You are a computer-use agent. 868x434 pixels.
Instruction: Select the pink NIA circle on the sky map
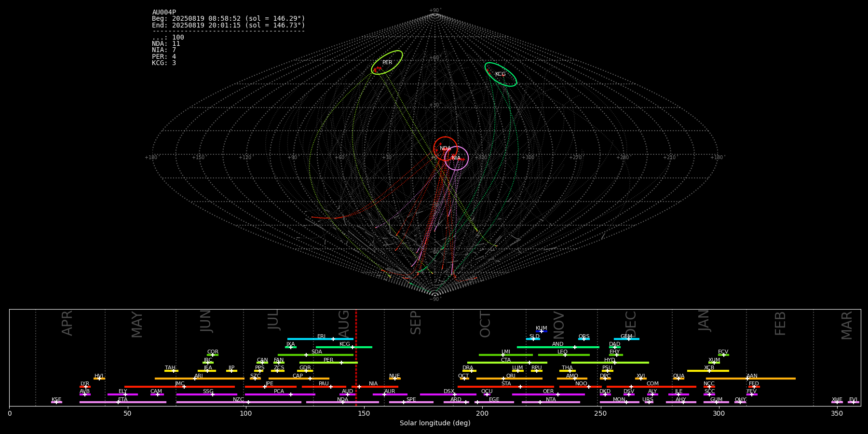tap(456, 158)
